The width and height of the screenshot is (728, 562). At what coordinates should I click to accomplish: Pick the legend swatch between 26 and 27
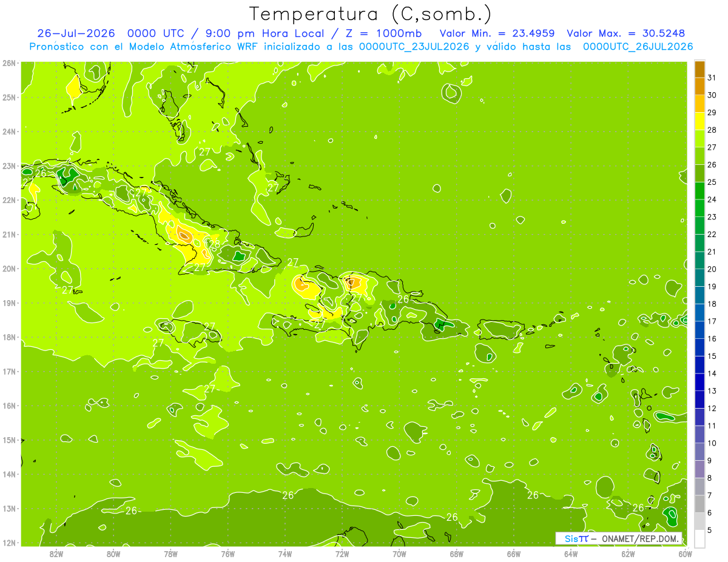point(699,156)
